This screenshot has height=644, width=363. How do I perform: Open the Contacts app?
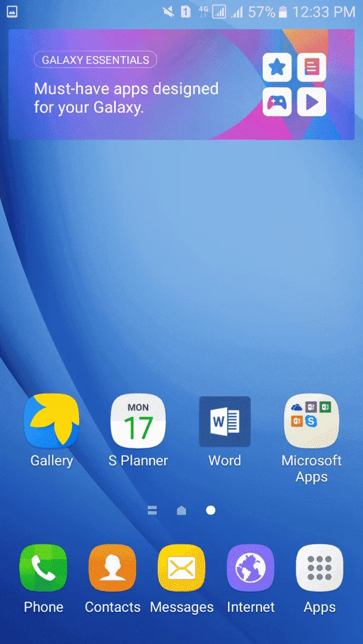pyautogui.click(x=112, y=568)
